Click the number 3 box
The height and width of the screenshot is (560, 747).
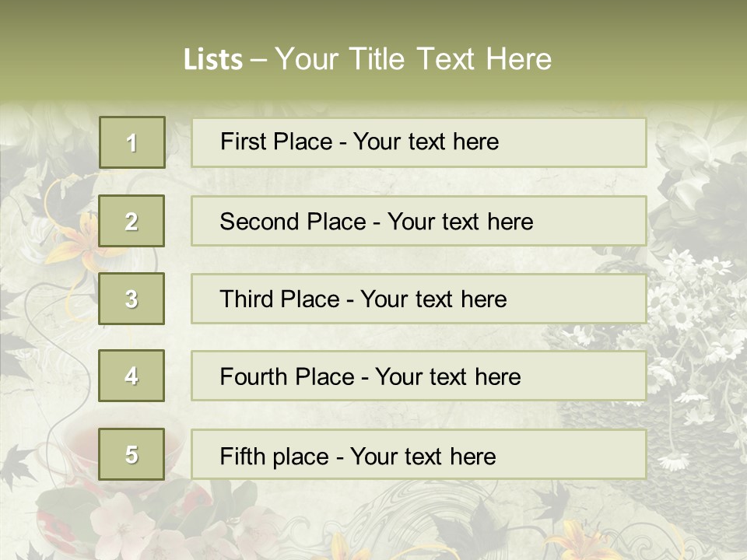pyautogui.click(x=132, y=299)
